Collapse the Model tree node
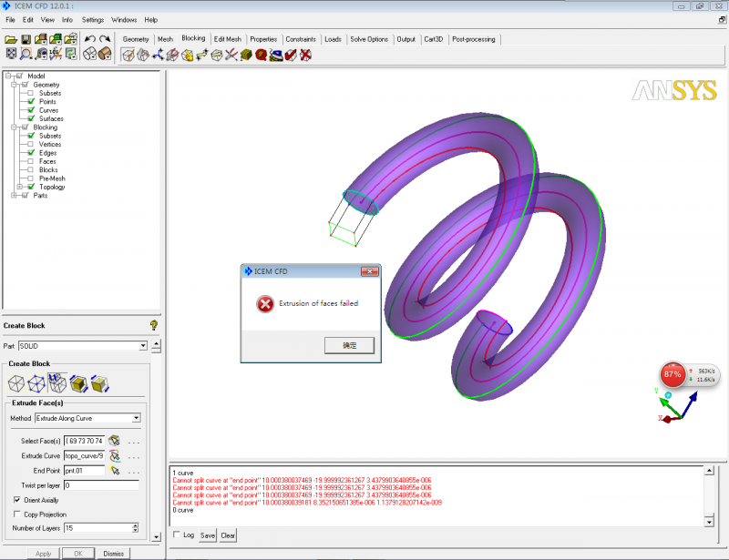 click(x=8, y=76)
